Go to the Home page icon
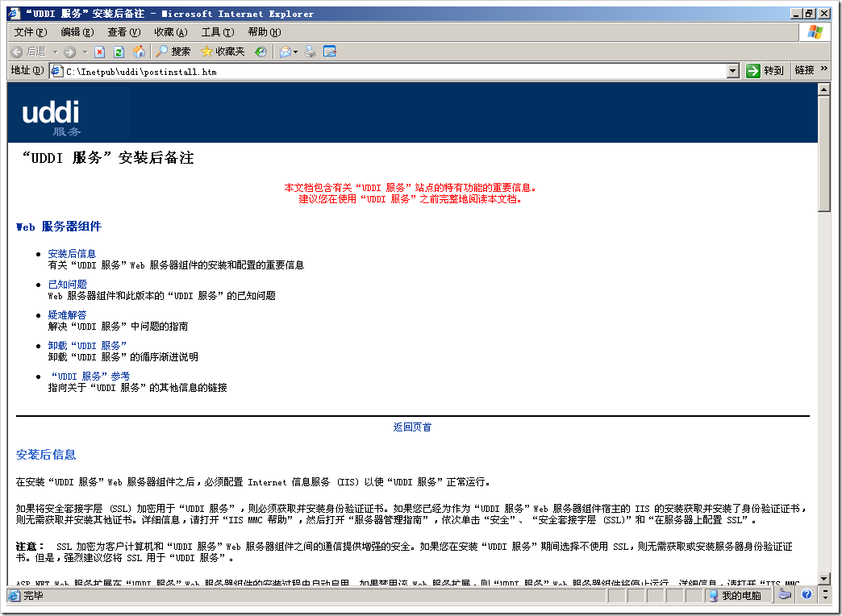This screenshot has width=842, height=616. click(x=139, y=52)
